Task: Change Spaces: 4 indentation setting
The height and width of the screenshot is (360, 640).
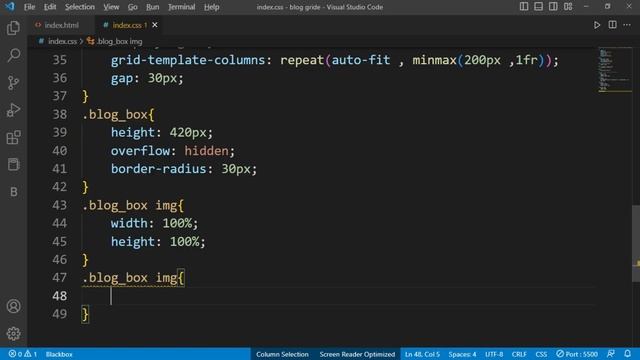Action: [462, 354]
